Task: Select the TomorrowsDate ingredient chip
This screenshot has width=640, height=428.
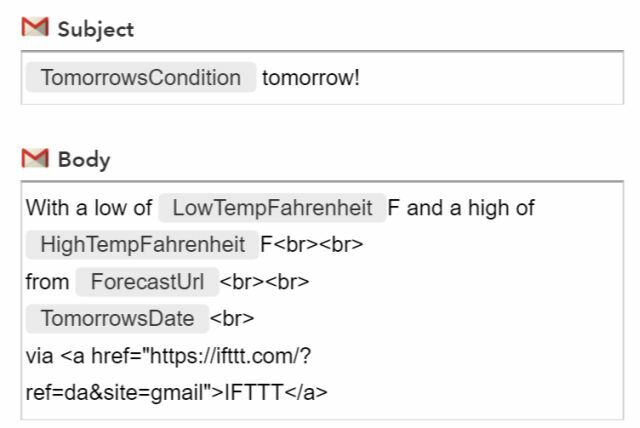Action: coord(117,318)
